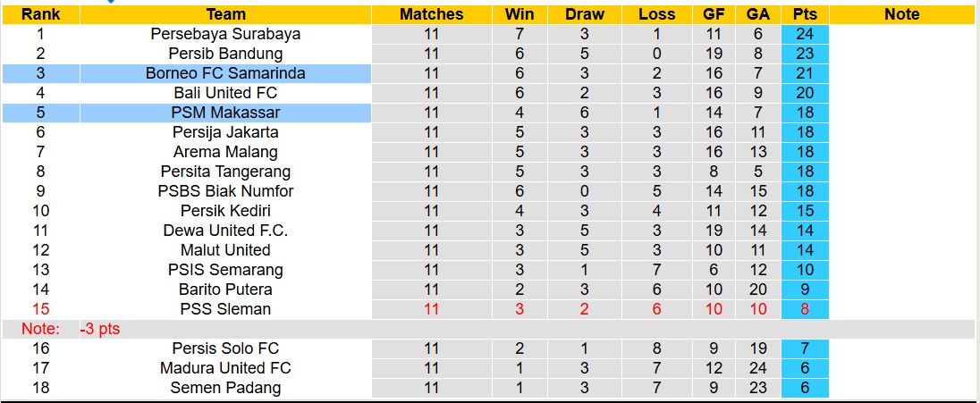This screenshot has height=403, width=980.
Task: Click the GA column header
Action: [758, 14]
